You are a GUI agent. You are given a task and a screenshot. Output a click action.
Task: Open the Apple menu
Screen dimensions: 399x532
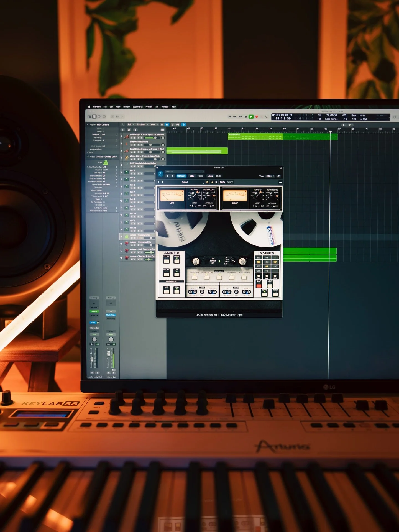[x=89, y=107]
